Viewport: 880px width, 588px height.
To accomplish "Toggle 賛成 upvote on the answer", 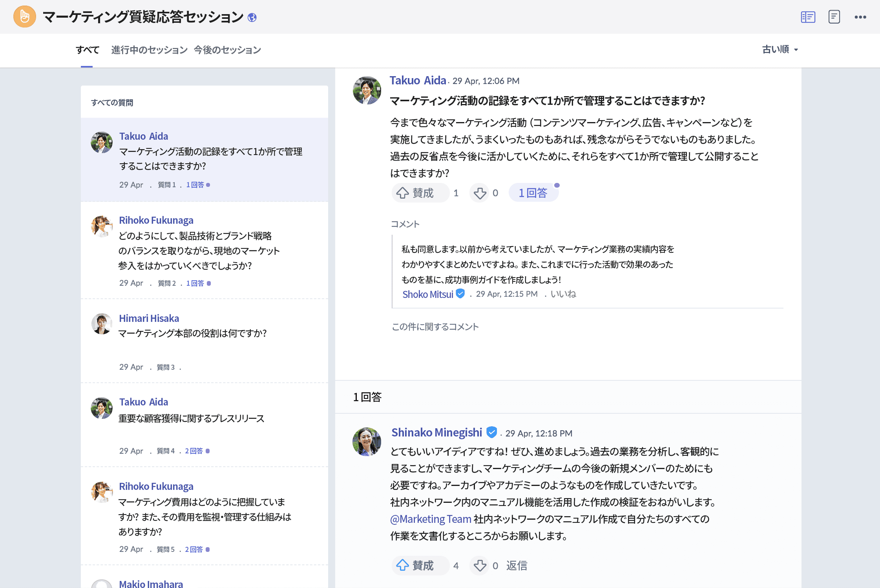I will coord(420,566).
